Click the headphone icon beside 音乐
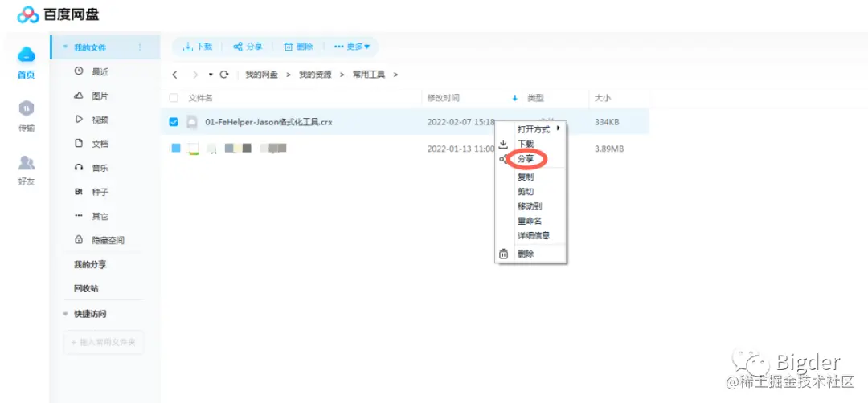Screen dimensions: 868x403 click(x=79, y=168)
